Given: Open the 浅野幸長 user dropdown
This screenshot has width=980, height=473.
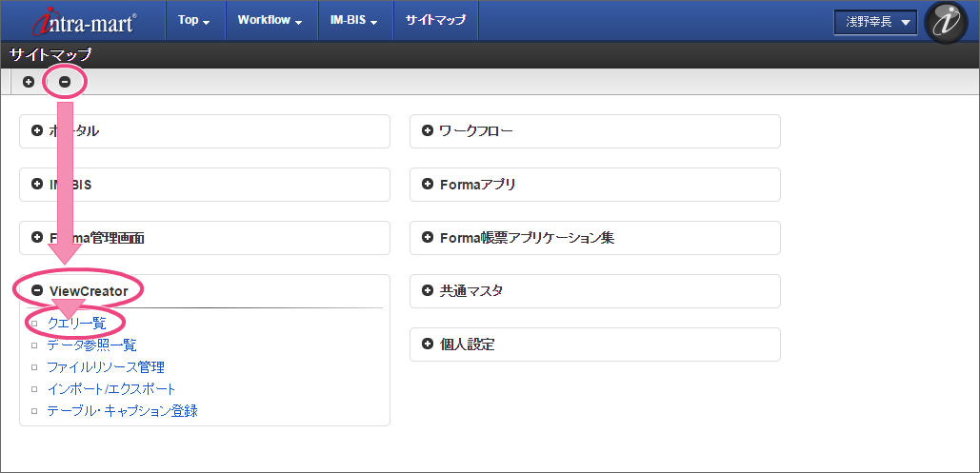Looking at the screenshot, I should pos(875,21).
